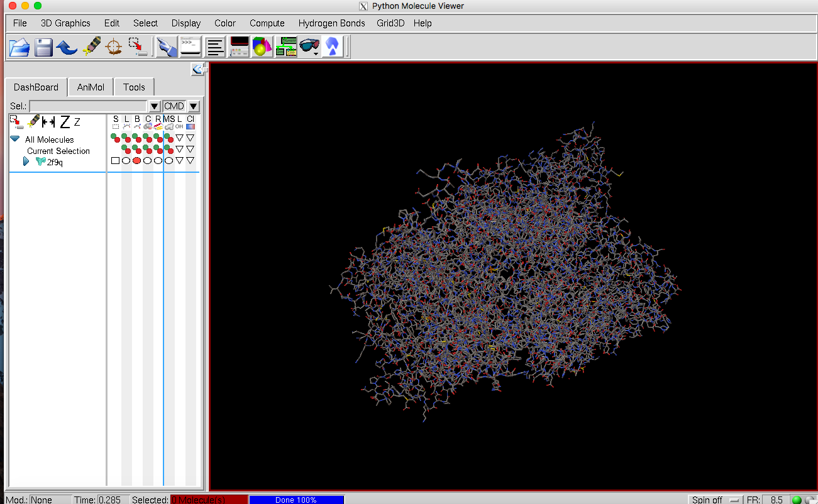The width and height of the screenshot is (818, 504).
Task: Click the Sel. text input field
Action: [89, 106]
